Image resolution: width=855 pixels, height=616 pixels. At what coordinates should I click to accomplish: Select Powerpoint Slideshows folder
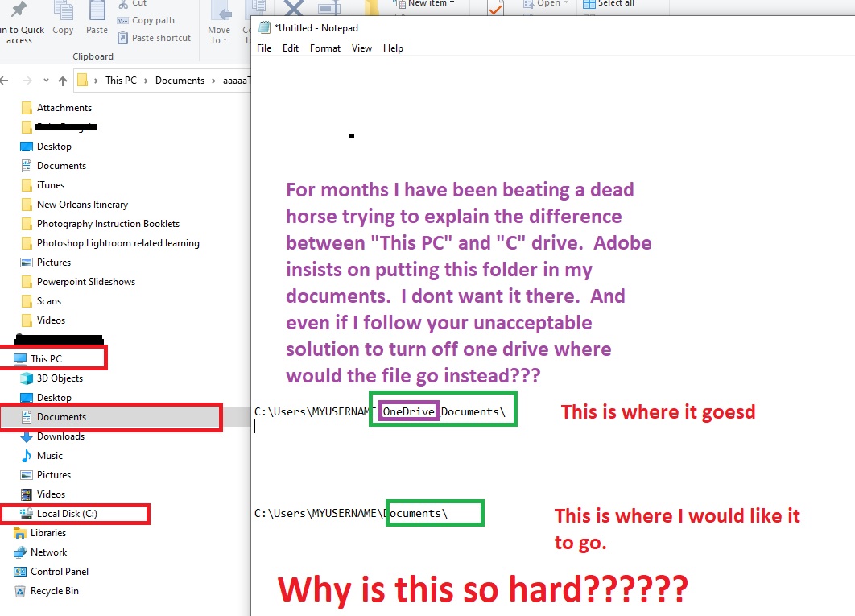(x=78, y=282)
